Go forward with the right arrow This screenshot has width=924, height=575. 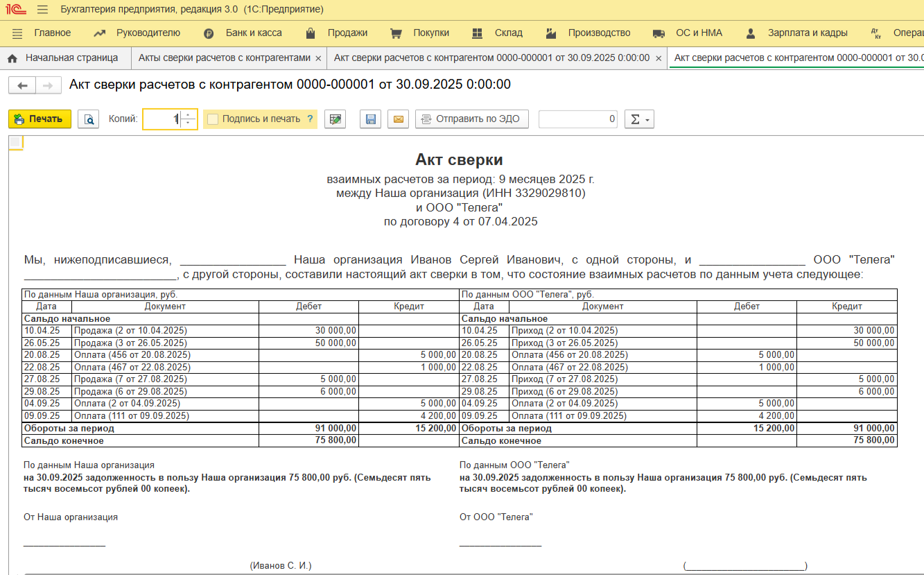click(x=48, y=85)
